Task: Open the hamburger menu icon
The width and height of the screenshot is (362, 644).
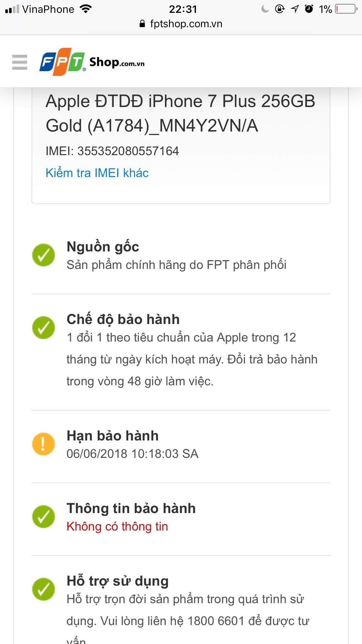Action: tap(19, 62)
